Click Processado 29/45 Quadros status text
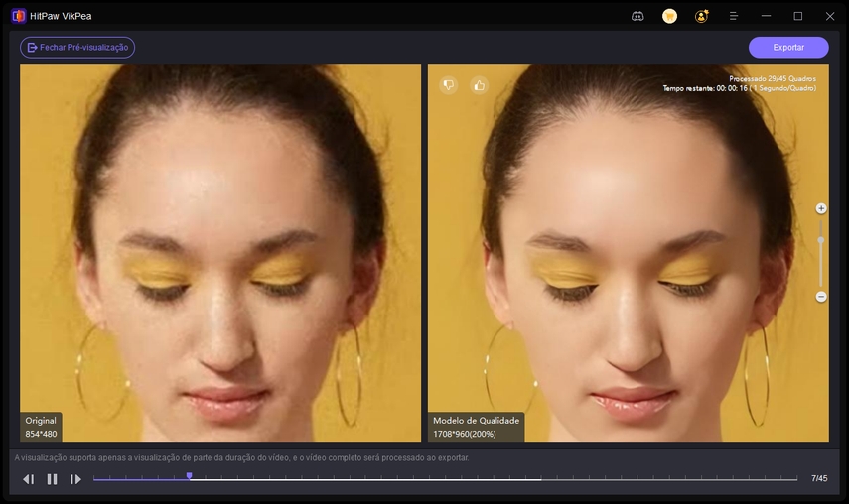Viewport: 849px width, 504px height. coord(773,79)
